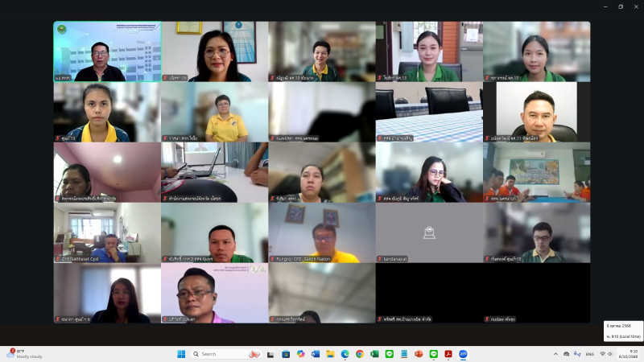Screen dimensions: 644x362
Task: Click the Windows Start button
Action: tap(181, 354)
